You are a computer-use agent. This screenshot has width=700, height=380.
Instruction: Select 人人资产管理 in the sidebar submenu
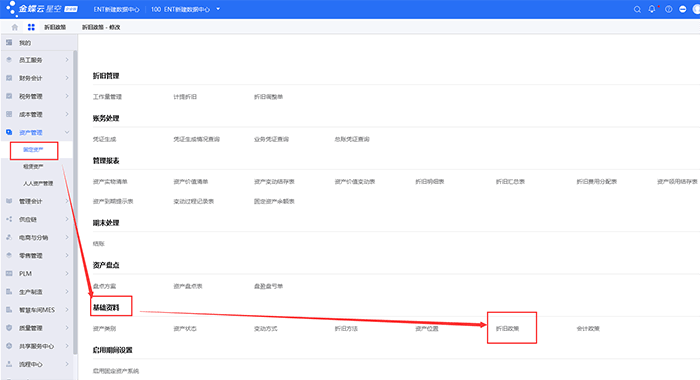38,184
